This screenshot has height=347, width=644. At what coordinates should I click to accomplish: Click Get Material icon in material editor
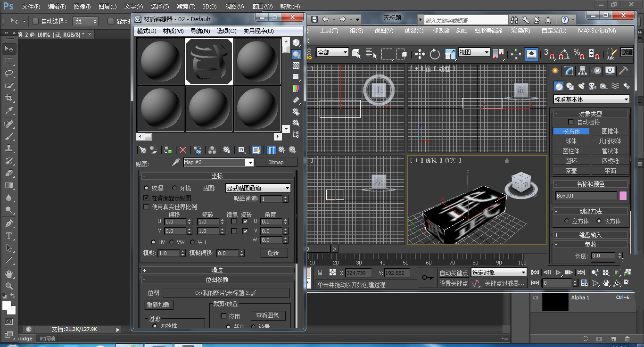(x=142, y=150)
